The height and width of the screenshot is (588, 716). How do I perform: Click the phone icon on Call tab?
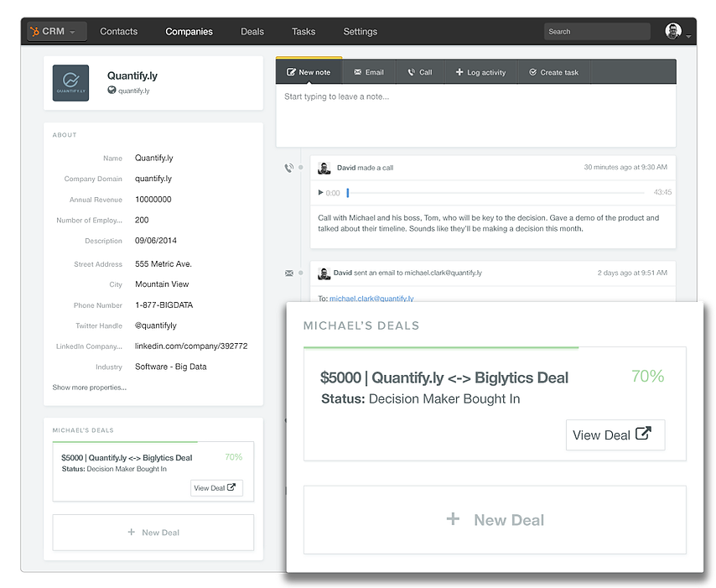[x=412, y=72]
